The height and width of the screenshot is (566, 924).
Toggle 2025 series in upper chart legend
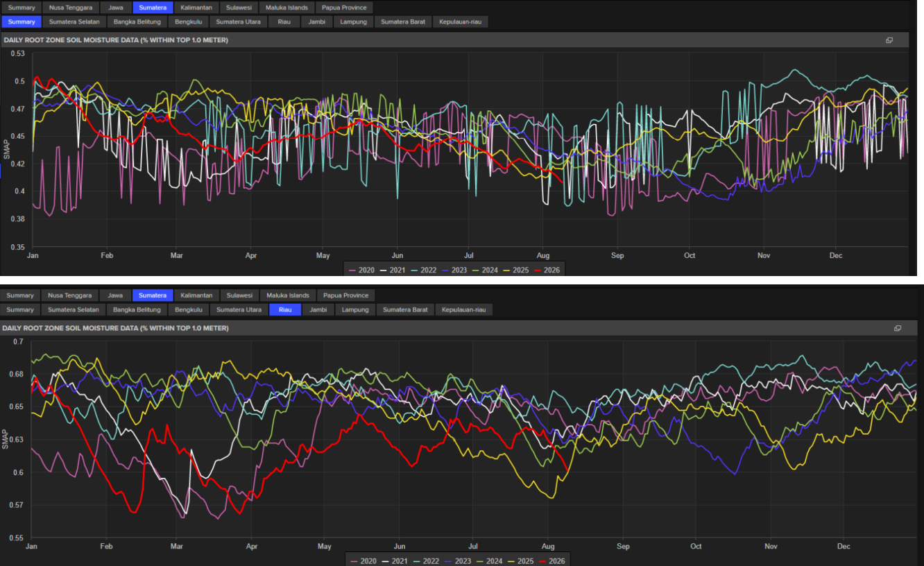coord(516,270)
